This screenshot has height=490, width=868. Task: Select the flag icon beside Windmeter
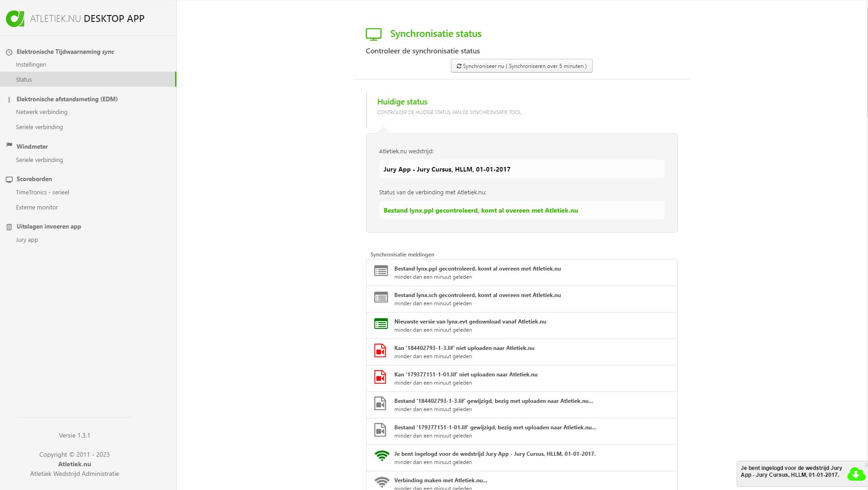pos(9,145)
